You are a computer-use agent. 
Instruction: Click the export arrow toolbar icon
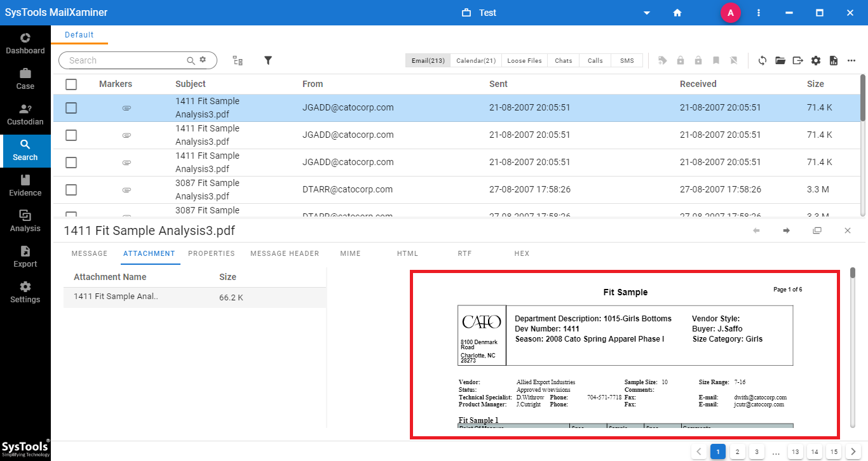pos(798,60)
